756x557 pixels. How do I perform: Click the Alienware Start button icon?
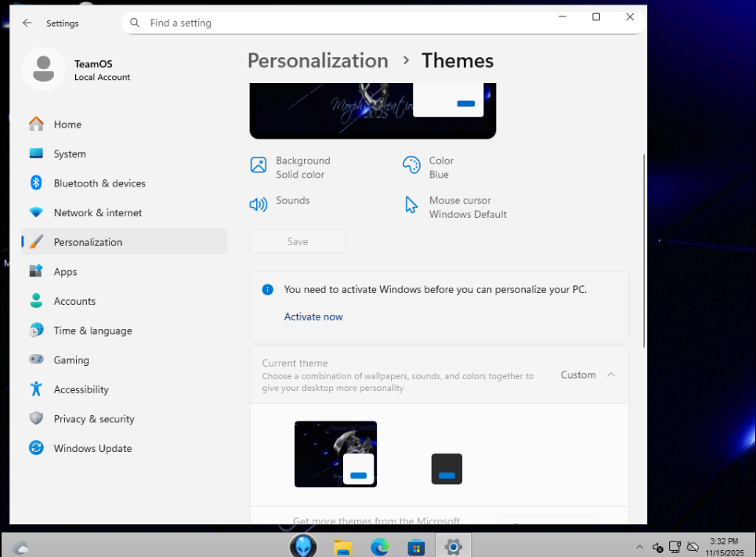pos(303,546)
